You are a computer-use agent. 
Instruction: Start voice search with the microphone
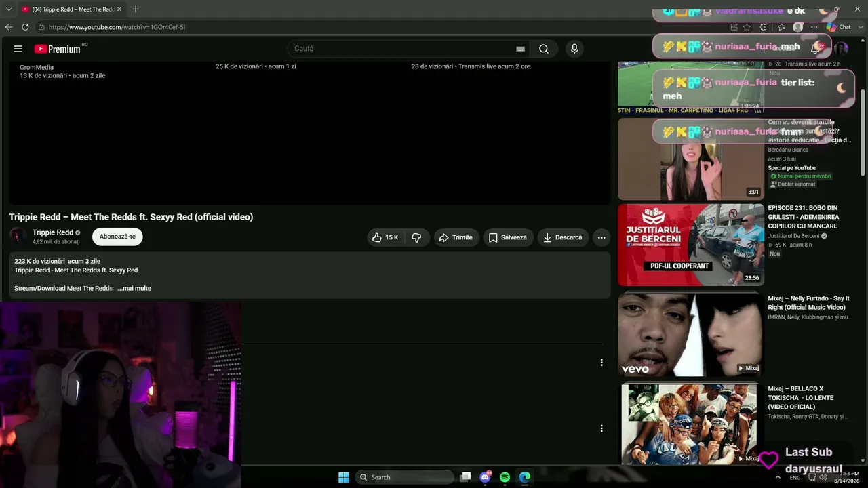tap(574, 49)
